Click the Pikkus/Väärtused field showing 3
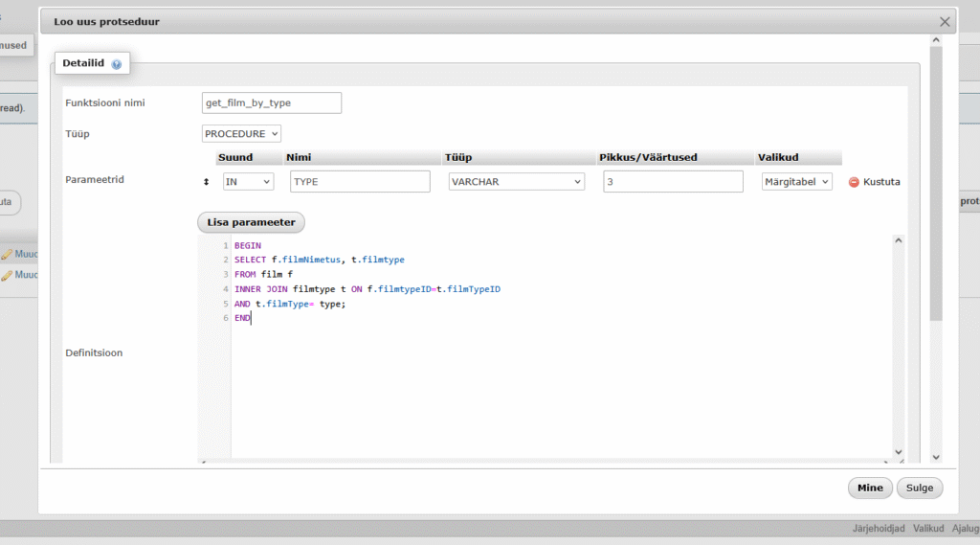The height and width of the screenshot is (545, 980). 673,181
